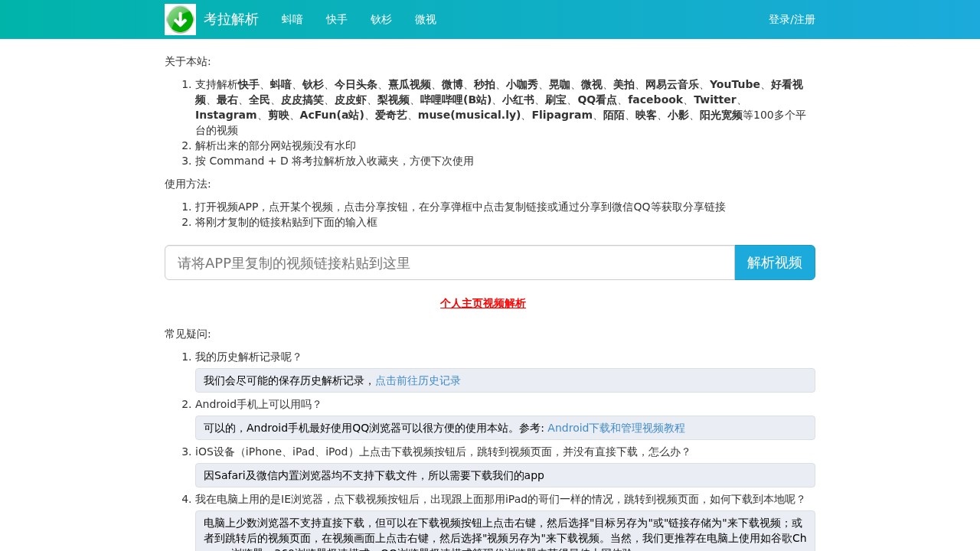This screenshot has height=551, width=980.
Task: Click the 目标另存为 right-click download answer box
Action: [x=505, y=530]
